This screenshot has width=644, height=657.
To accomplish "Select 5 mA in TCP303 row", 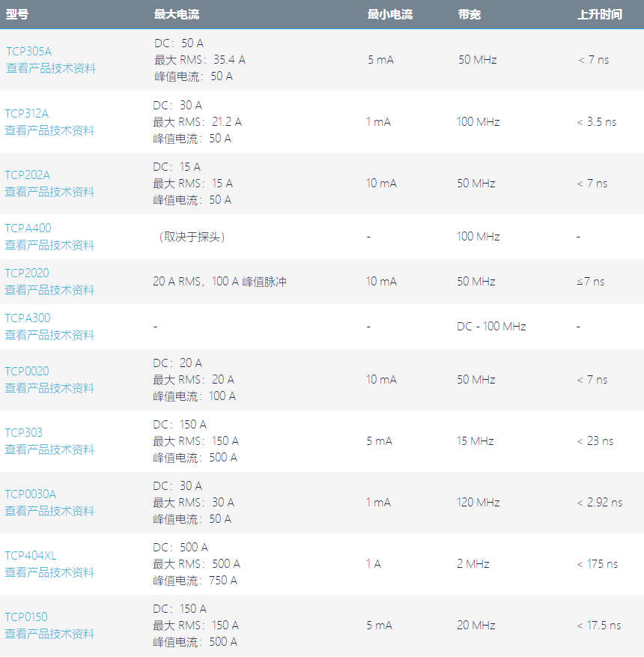I will coord(379,441).
